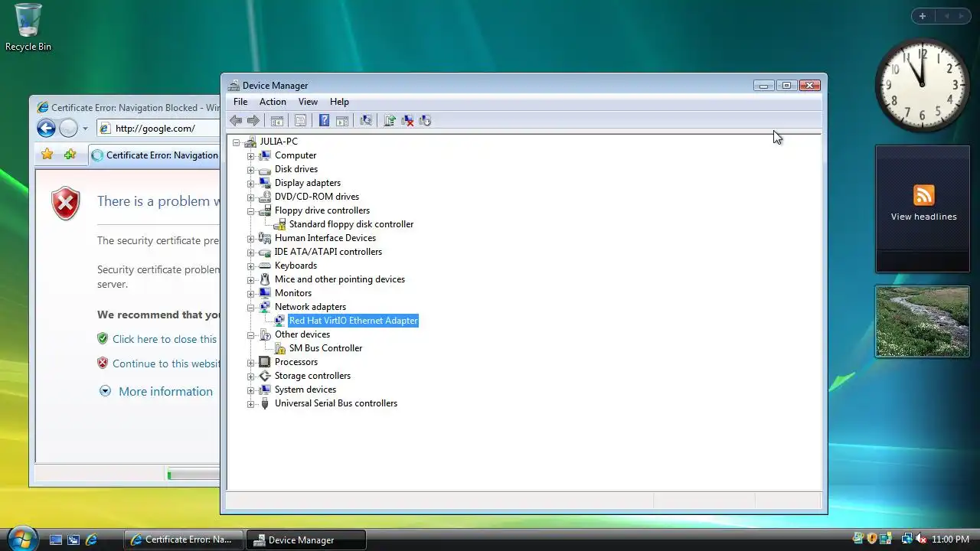Expand the Human Interface Devices category
Viewport: 980px width, 551px height.
250,238
